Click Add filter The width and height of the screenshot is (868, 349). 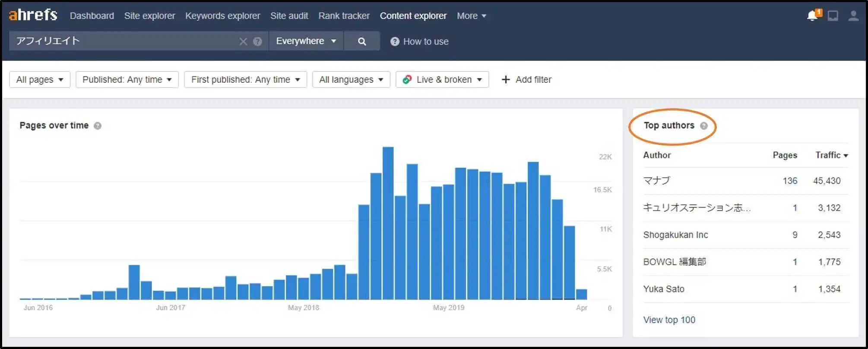(x=526, y=80)
